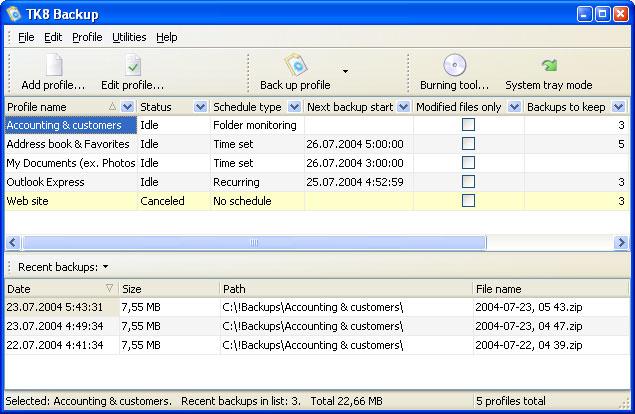Click the Add profile page icon

(x=54, y=64)
